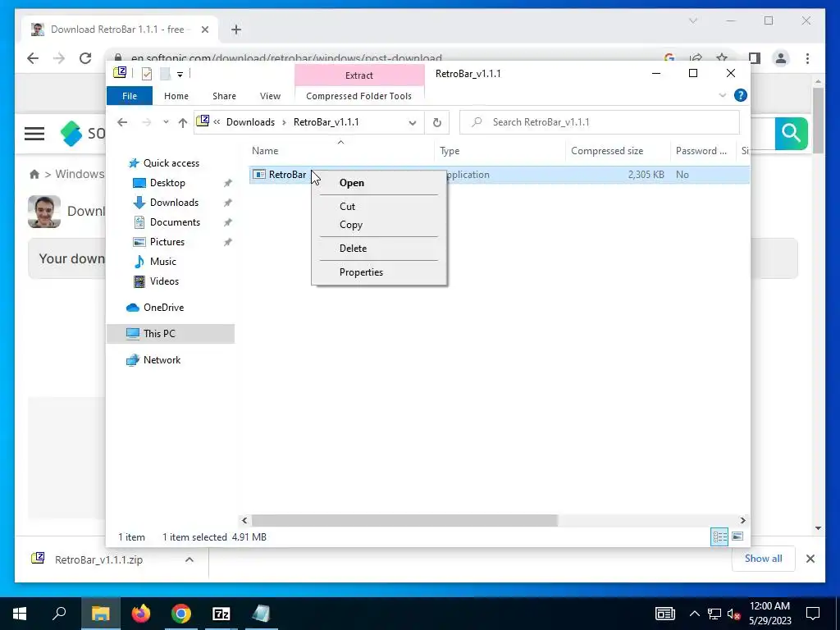Click the Chrome profile avatar icon
The width and height of the screenshot is (840, 630).
tap(781, 58)
